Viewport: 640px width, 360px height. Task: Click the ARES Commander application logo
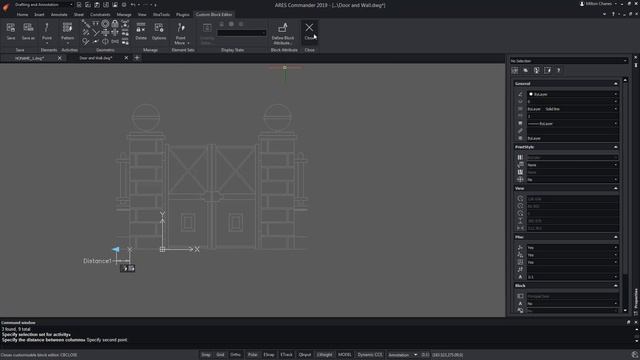pos(5,7)
